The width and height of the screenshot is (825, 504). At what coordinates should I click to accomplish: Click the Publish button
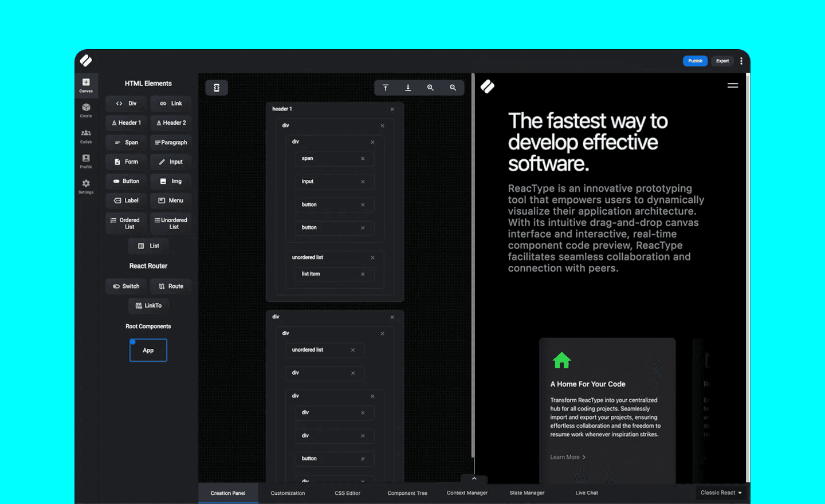click(695, 61)
